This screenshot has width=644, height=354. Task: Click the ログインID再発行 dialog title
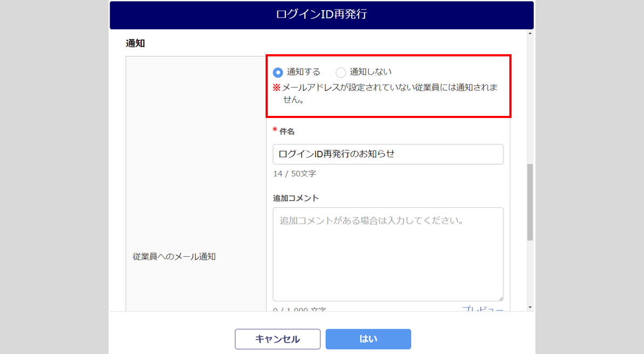321,14
